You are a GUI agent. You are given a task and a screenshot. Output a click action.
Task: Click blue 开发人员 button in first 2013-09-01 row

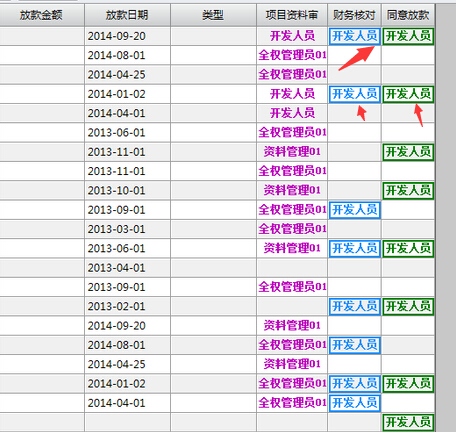coord(355,210)
